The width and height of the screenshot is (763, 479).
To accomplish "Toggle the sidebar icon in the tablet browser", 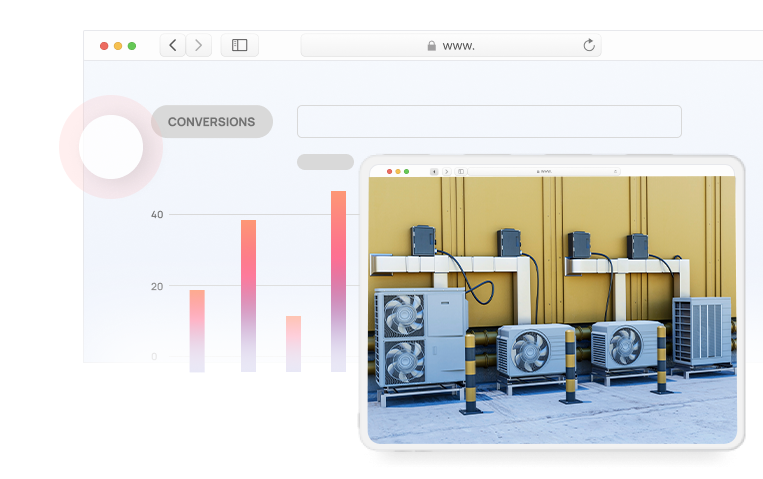I will [x=461, y=172].
